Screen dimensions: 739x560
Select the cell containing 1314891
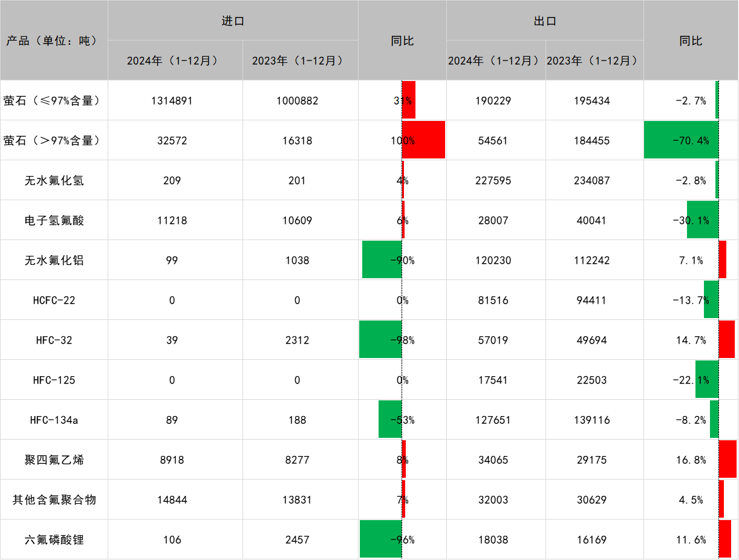pyautogui.click(x=172, y=100)
